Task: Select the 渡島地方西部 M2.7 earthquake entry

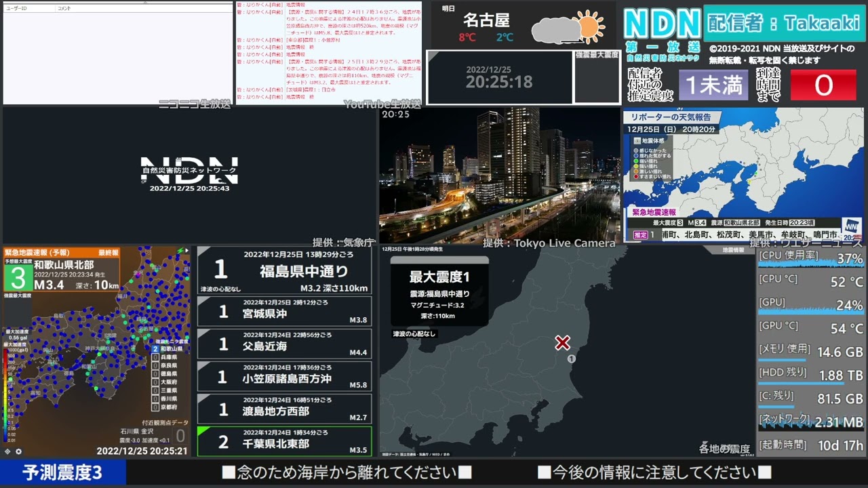Action: coord(284,409)
